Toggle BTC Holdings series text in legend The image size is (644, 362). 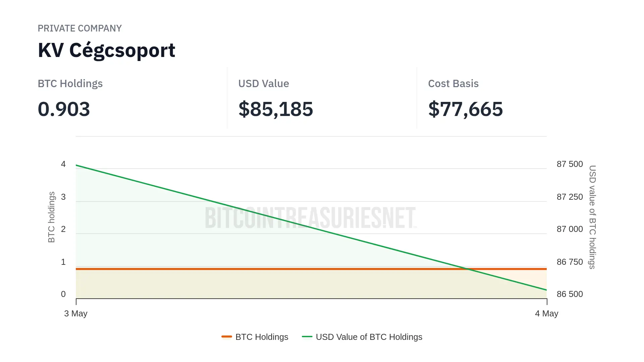pos(262,337)
